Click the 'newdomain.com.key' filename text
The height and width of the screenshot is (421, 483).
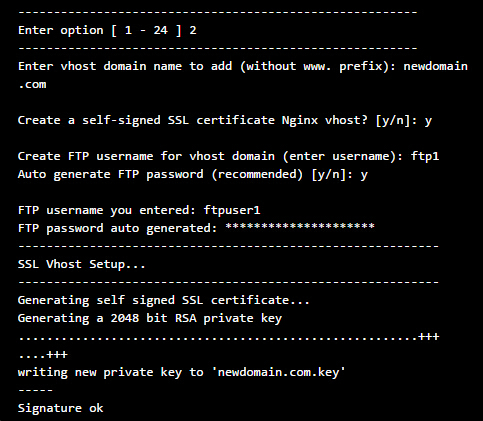coord(278,372)
